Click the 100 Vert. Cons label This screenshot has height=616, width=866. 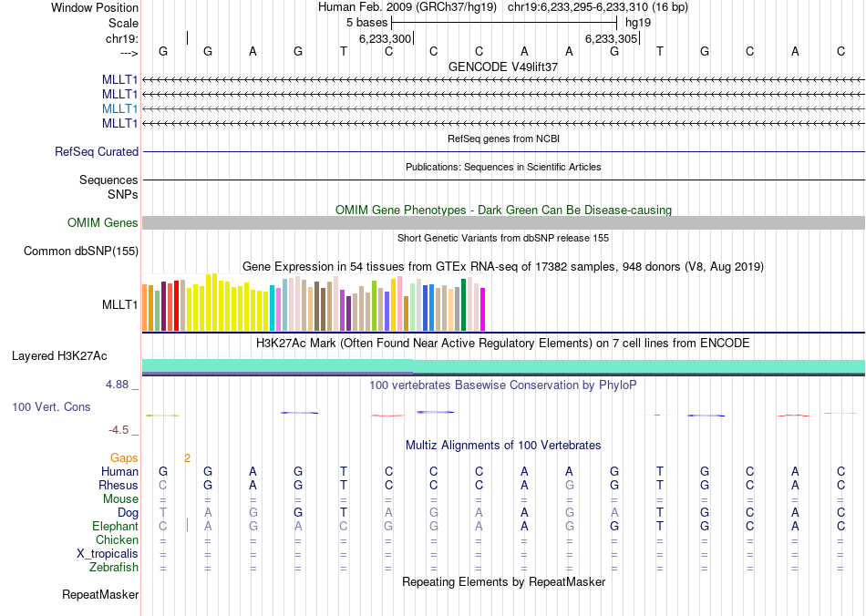coord(51,406)
